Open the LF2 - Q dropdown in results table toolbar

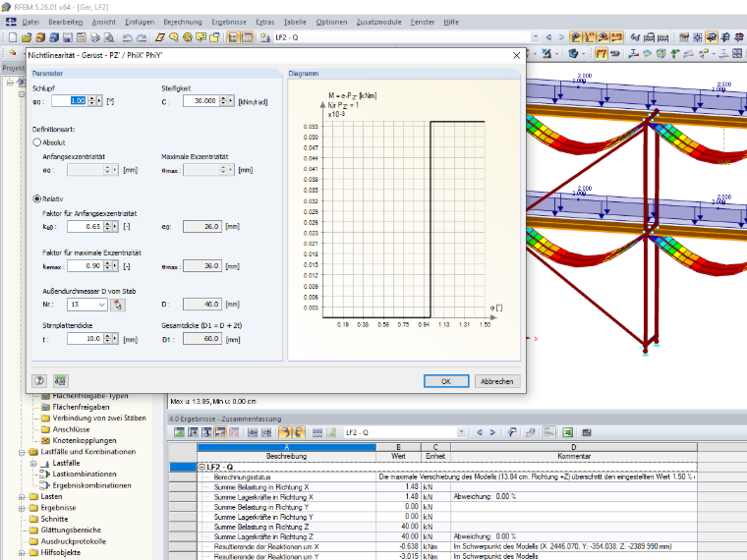pos(461,432)
